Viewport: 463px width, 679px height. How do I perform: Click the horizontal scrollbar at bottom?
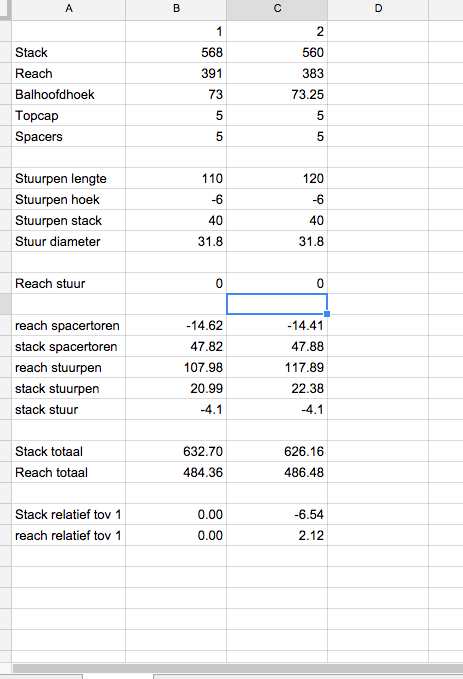237,668
